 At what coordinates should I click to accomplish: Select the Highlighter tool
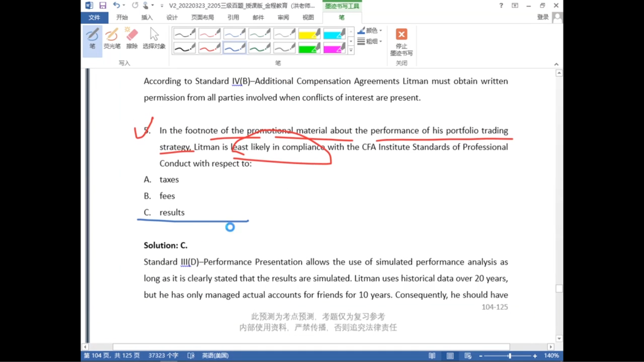pos(112,39)
